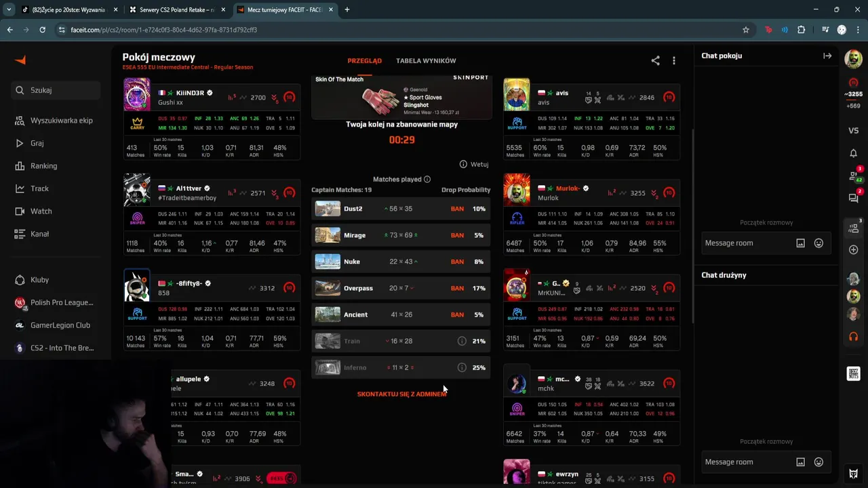The image size is (868, 488).
Task: Ban the Nuke map
Action: coord(457,262)
